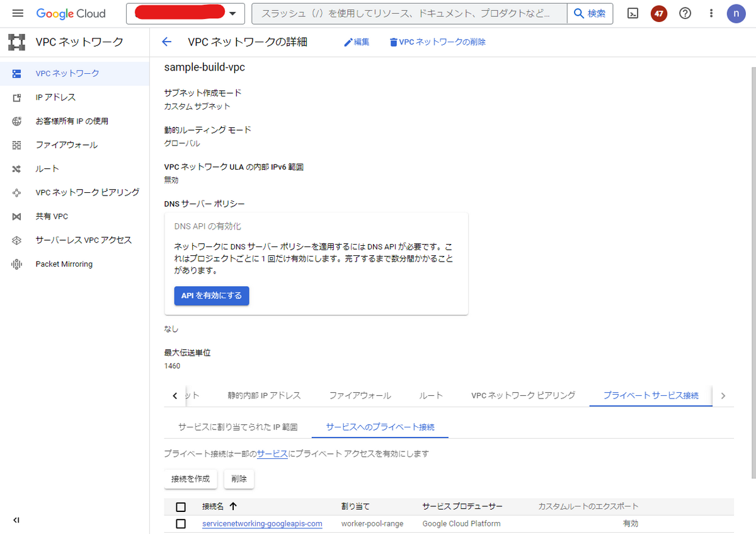Viewport: 756px width, 534px height.
Task: Click カスタムルートのエクスポート column header
Action: (x=588, y=506)
